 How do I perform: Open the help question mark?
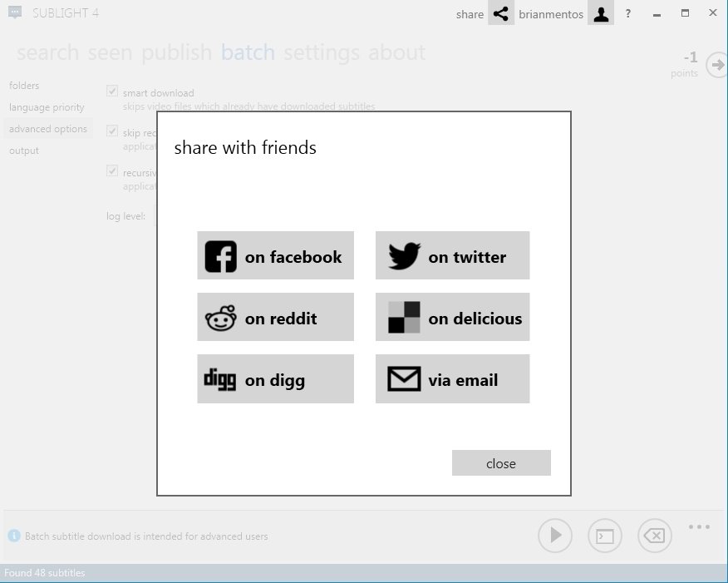pyautogui.click(x=628, y=13)
